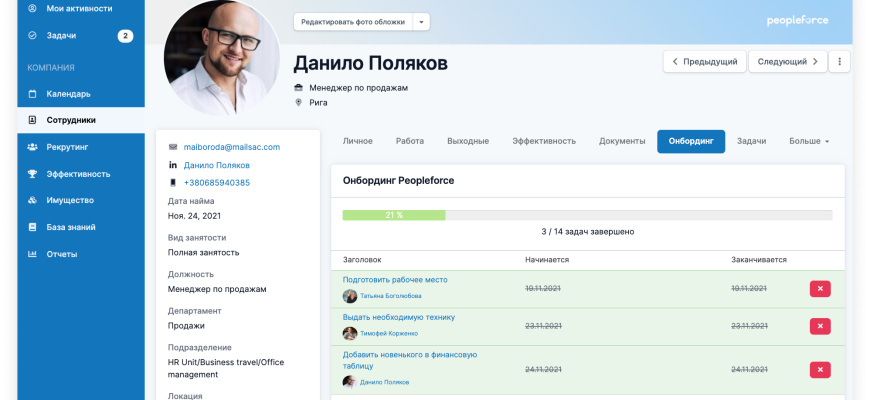Go to the next employee with 'Следующий'

click(x=787, y=61)
